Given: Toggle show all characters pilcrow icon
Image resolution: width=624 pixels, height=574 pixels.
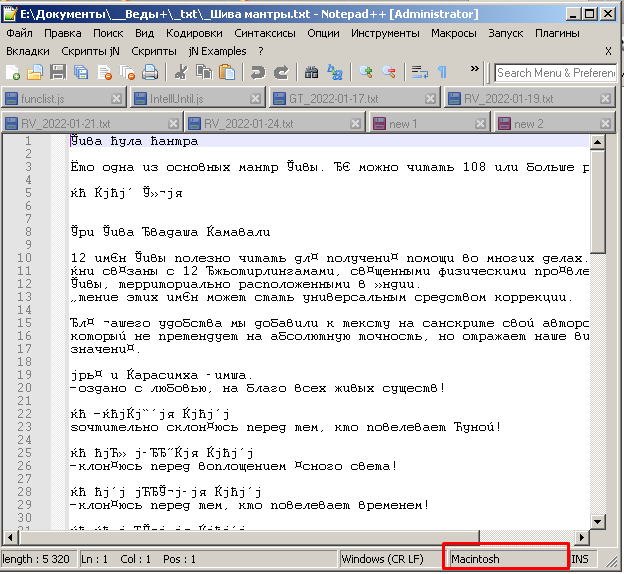Looking at the screenshot, I should pos(442,72).
